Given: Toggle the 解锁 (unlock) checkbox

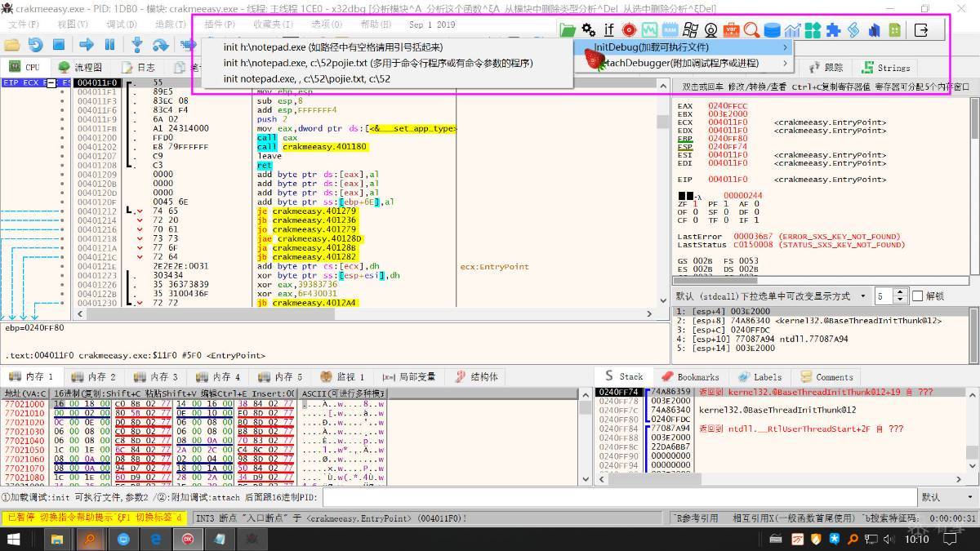Looking at the screenshot, I should pos(917,295).
